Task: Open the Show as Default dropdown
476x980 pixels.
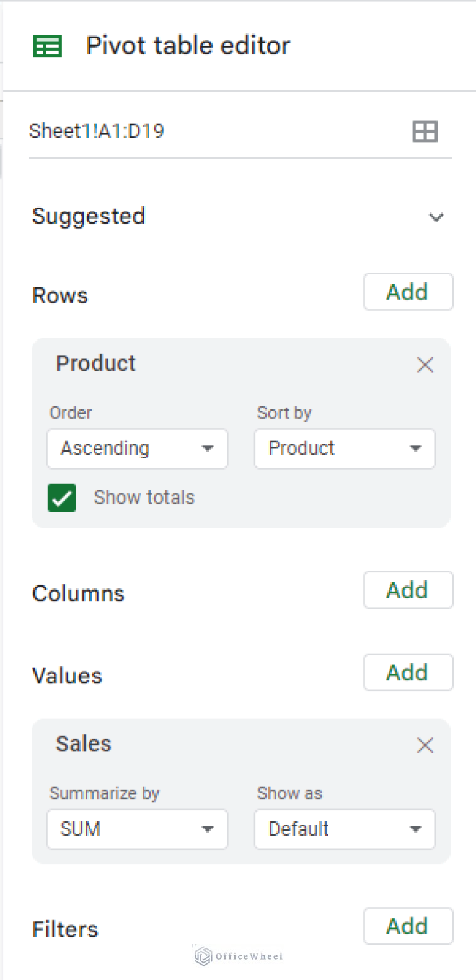Action: pos(345,829)
